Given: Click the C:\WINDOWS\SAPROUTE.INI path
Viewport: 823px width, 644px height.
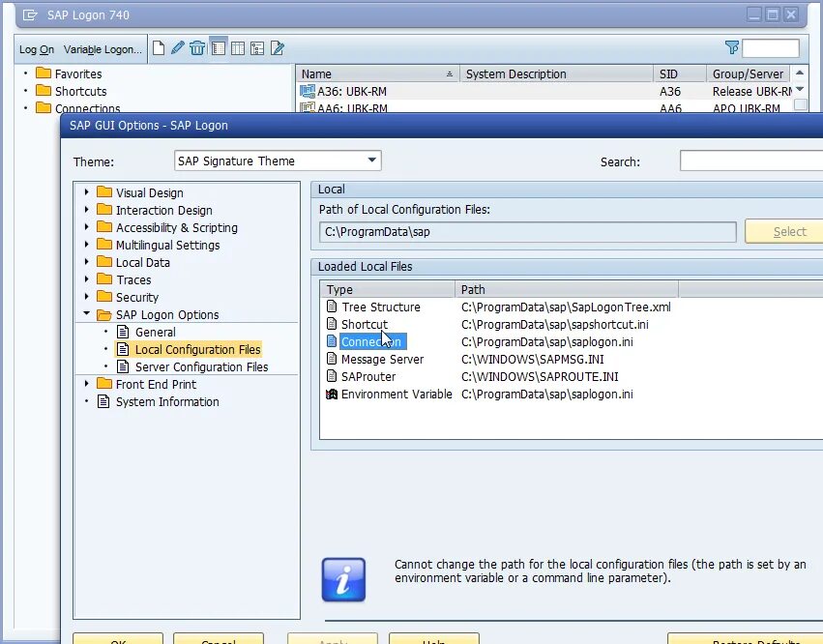Looking at the screenshot, I should (x=540, y=377).
